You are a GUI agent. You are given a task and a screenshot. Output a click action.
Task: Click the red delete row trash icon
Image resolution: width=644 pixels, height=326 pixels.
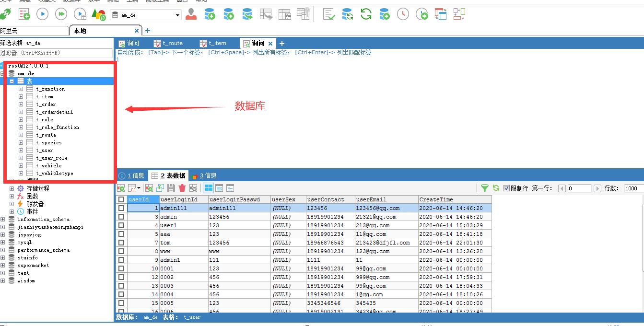182,188
